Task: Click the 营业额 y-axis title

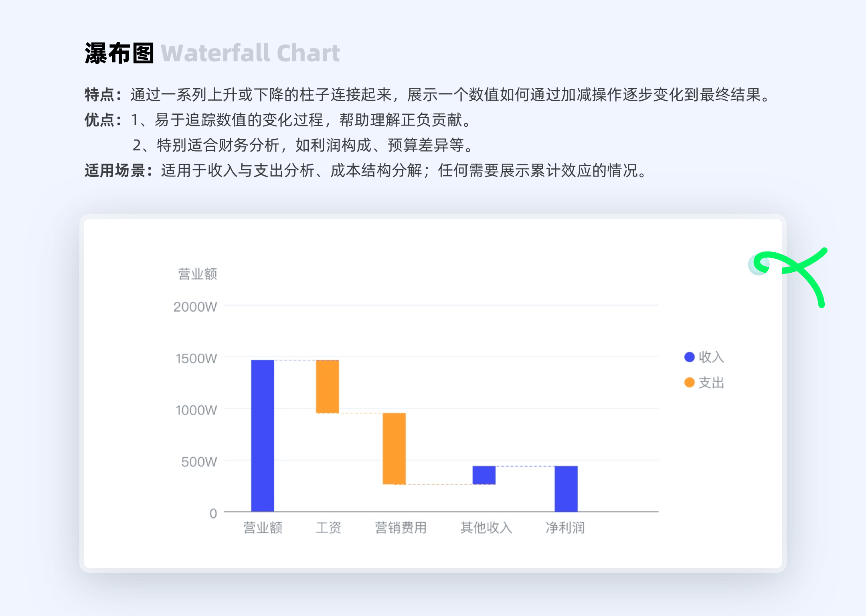Action: [x=198, y=274]
